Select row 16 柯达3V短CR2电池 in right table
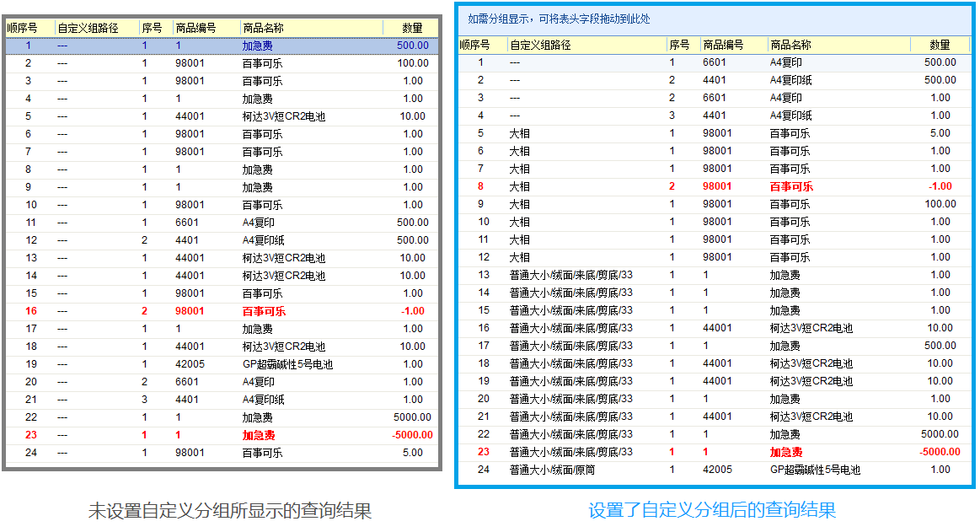Viewport: 980px width, 532px height. tap(715, 328)
